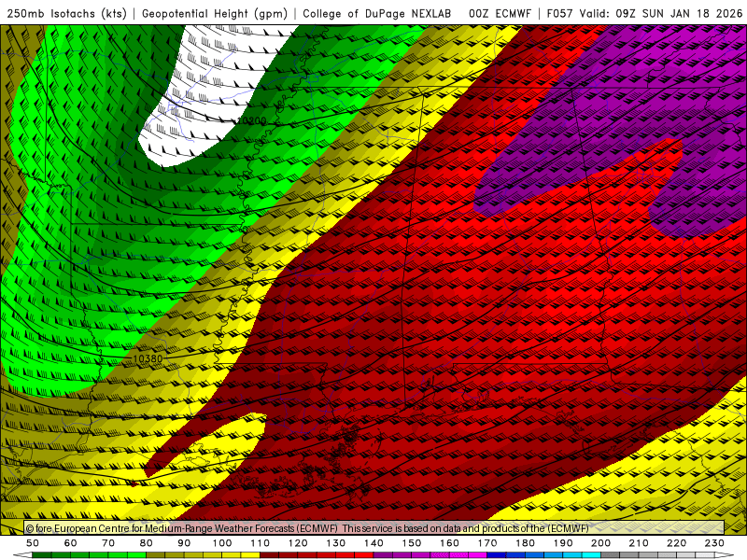Click the "230" legend value
The width and height of the screenshot is (747, 560).
click(715, 543)
